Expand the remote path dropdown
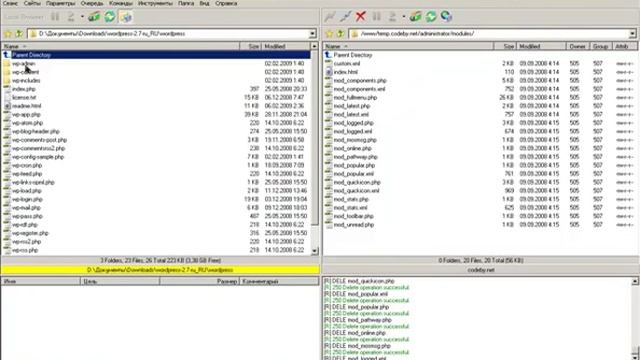Screen dimensions: 640x360 tap(632, 34)
